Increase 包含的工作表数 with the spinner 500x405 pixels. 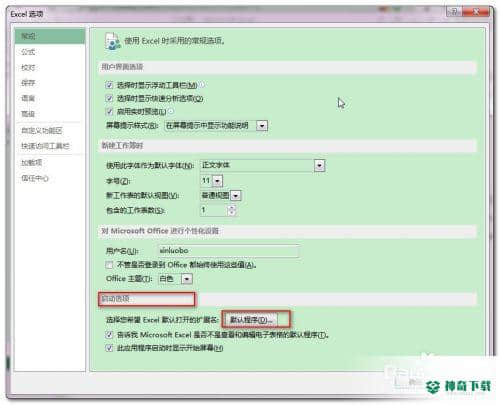232,207
